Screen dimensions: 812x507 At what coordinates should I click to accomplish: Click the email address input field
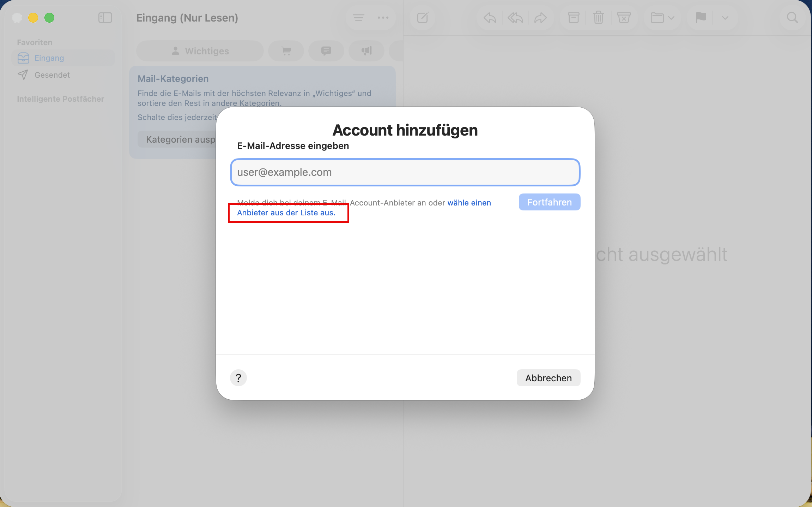point(405,172)
